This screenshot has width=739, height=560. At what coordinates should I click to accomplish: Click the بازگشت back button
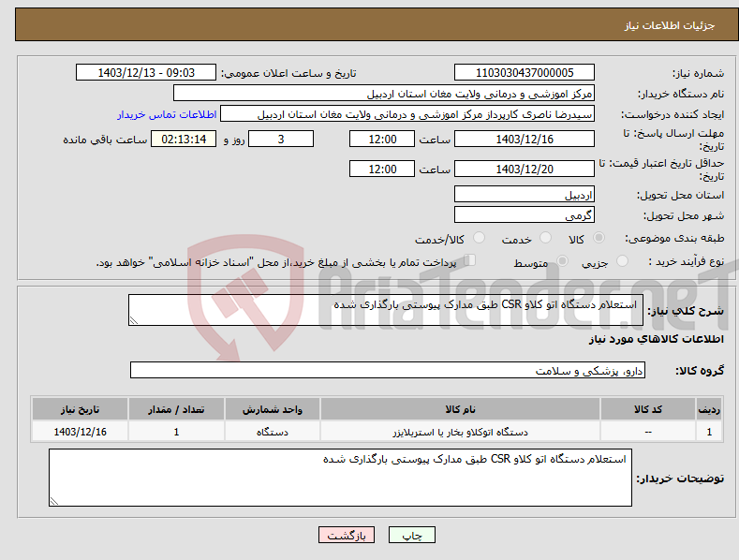(x=347, y=535)
